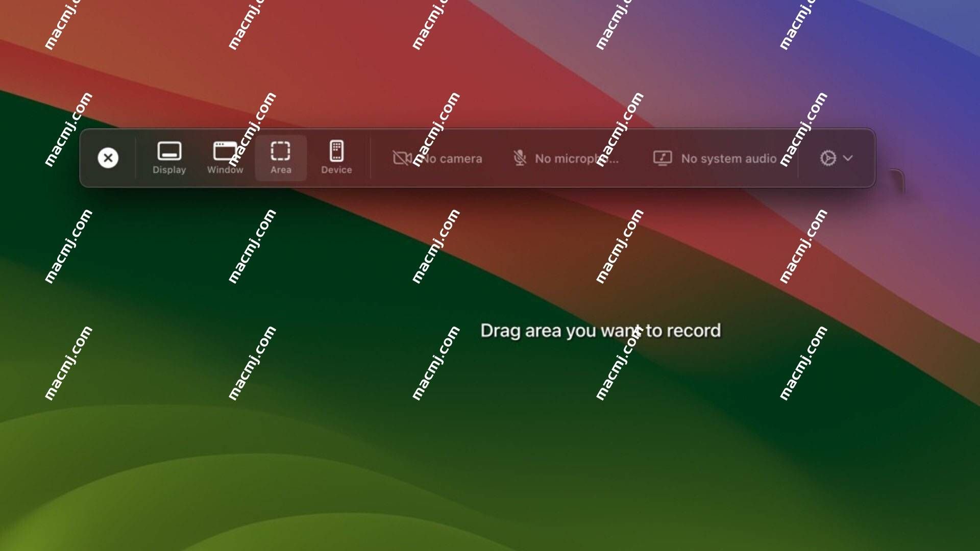Toggle the No system audio option
Viewport: 980px width, 551px height.
click(x=715, y=159)
